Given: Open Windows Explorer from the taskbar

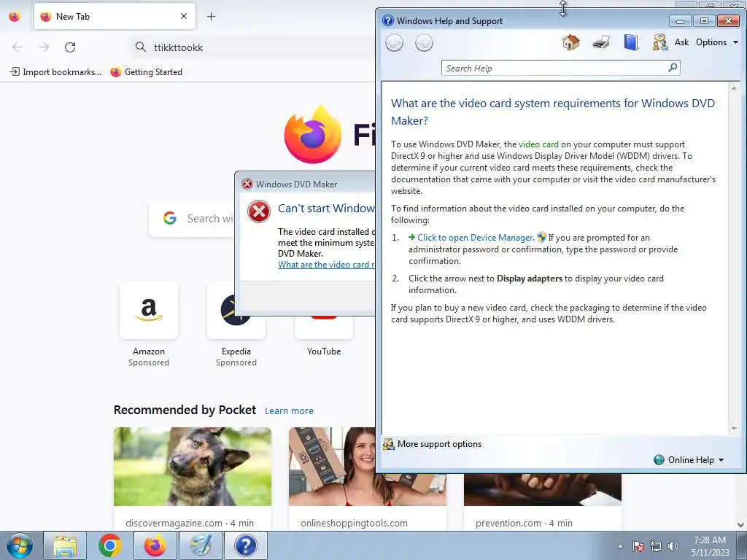Looking at the screenshot, I should 65,545.
